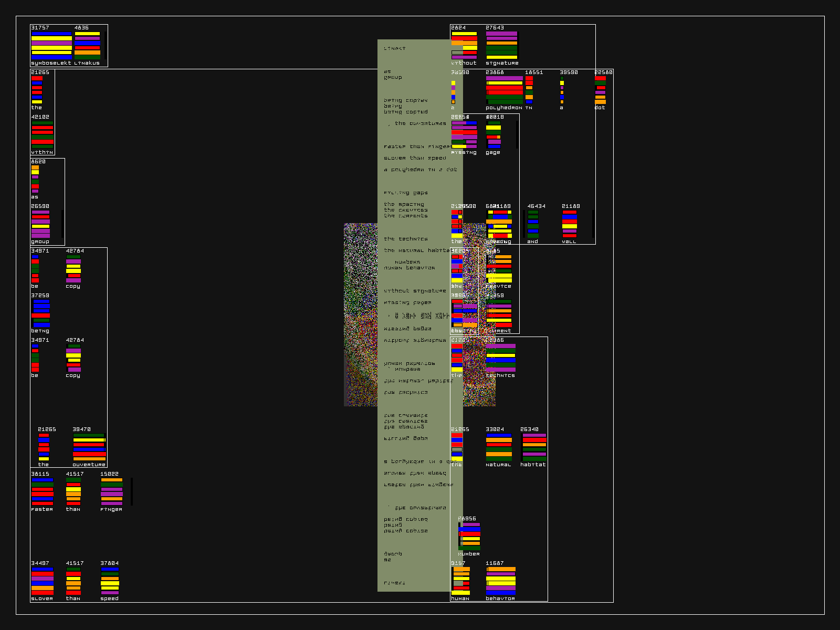This screenshot has height=630, width=840.
Task: Select the 'slower' color bars block
Action: (42, 581)
